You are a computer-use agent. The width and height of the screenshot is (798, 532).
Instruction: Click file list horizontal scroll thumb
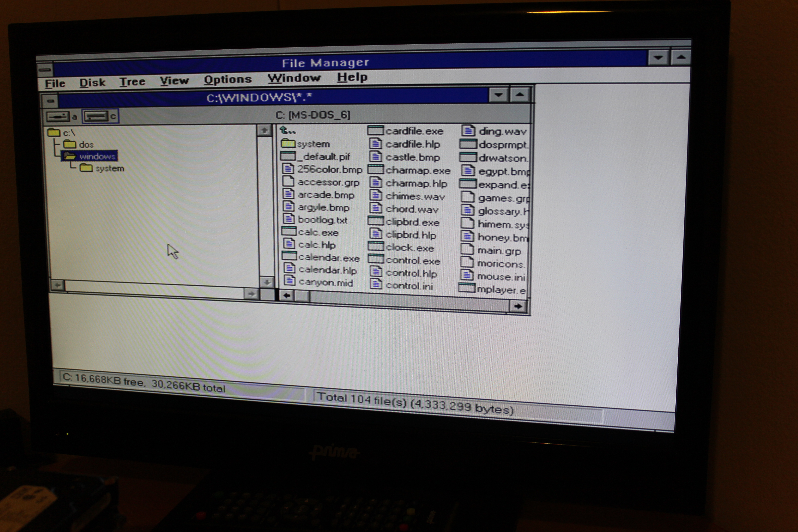302,296
